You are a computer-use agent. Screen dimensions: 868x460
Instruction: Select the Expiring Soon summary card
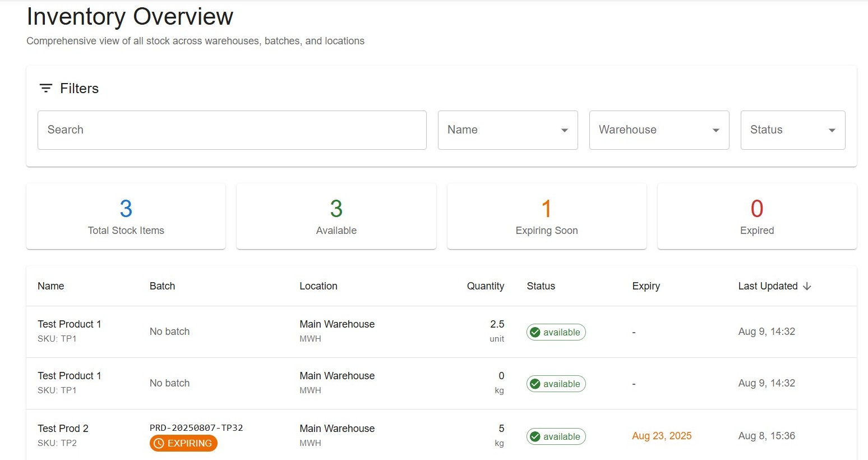point(546,216)
